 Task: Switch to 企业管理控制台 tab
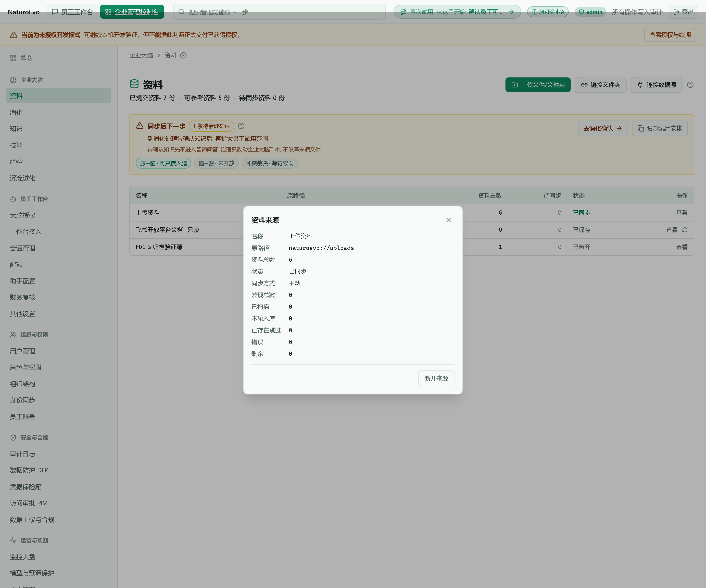[132, 12]
